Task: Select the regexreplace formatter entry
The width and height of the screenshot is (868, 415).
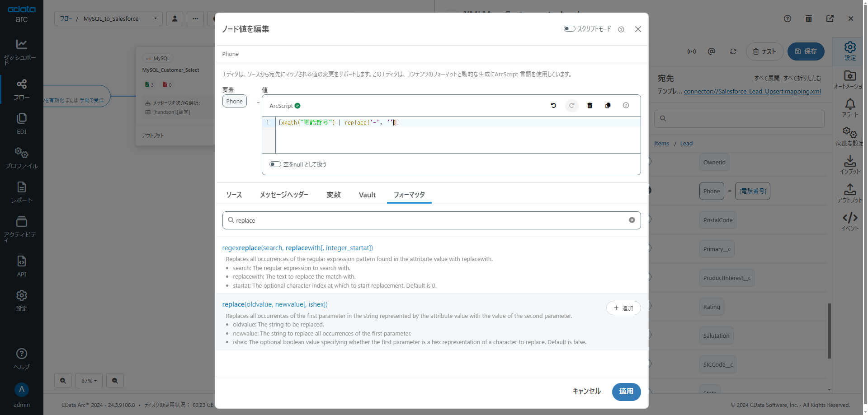Action: pos(297,248)
